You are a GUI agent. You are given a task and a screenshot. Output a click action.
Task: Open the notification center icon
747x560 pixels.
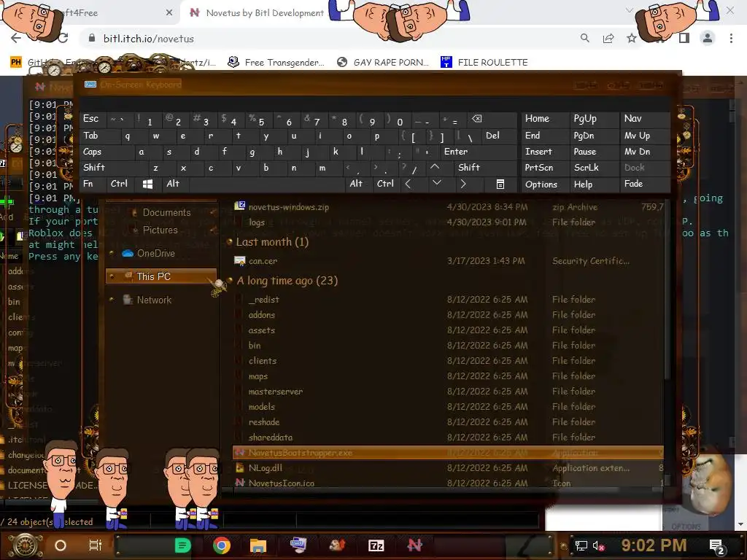click(717, 546)
